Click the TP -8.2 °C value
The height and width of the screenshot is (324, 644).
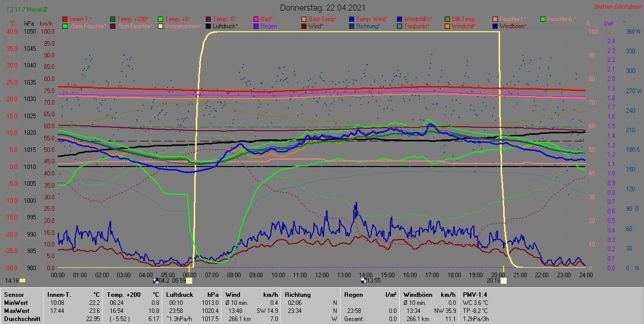pyautogui.click(x=476, y=310)
